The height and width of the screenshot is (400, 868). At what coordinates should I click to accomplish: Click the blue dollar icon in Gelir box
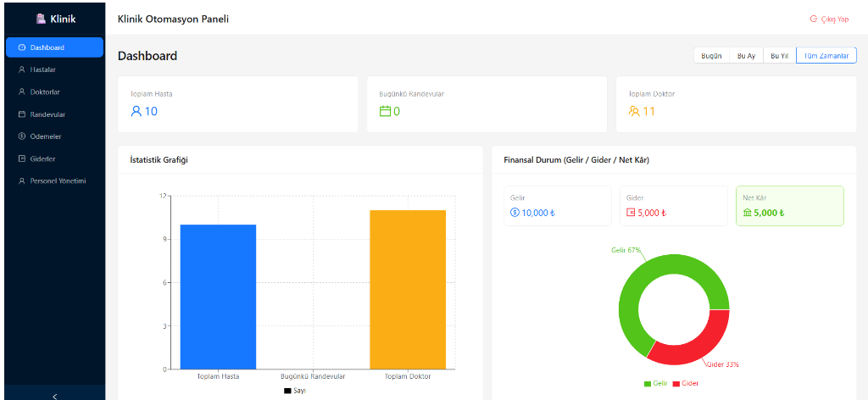click(x=515, y=213)
